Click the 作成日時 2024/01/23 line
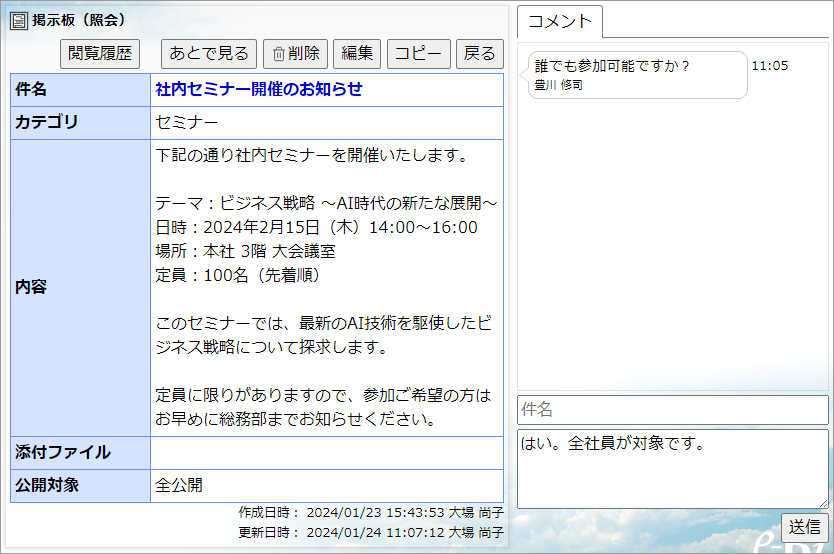 371,513
